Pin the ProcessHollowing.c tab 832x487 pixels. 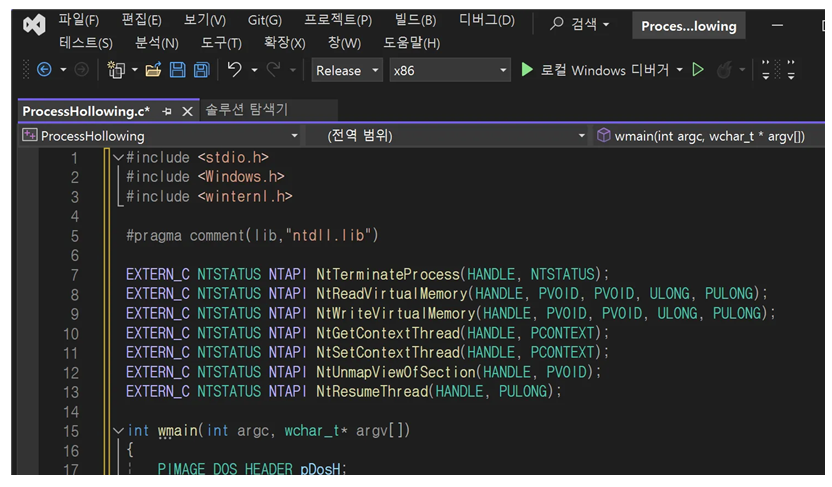click(167, 111)
